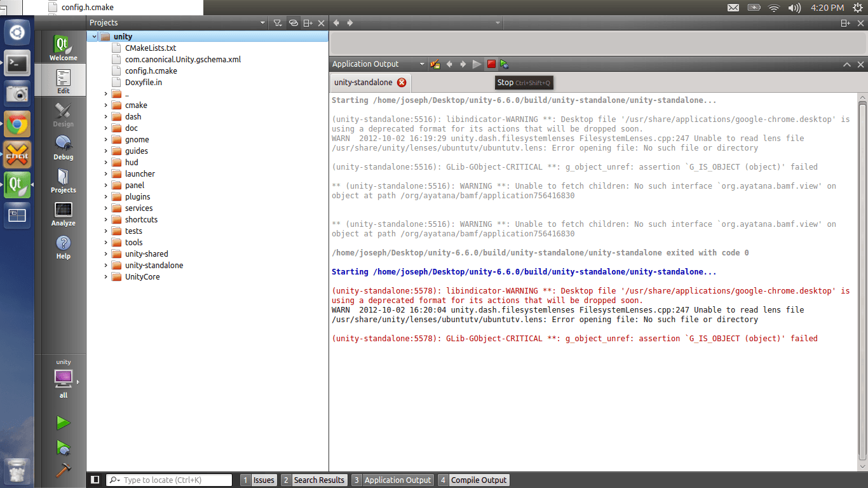
Task: Expand the UnityCore folder
Action: [x=106, y=277]
